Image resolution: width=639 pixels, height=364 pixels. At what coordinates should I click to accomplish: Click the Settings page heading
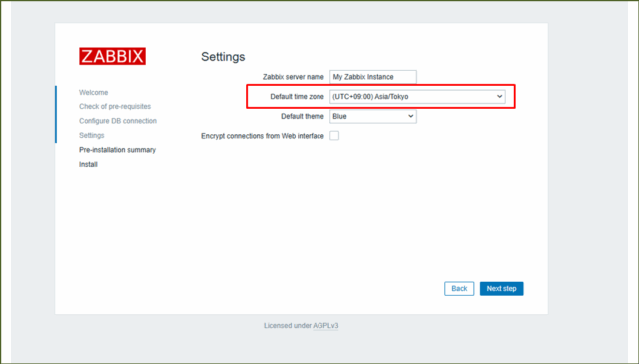point(223,57)
